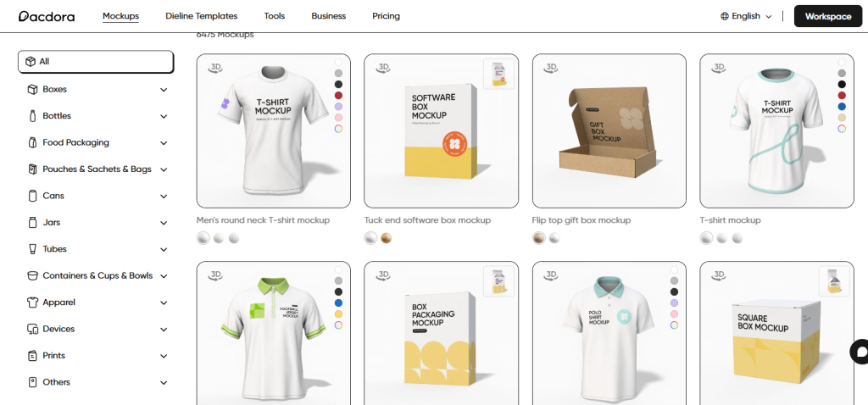Viewport: 868px width, 405px height.
Task: Open the chat bubble support widget
Action: [x=860, y=352]
